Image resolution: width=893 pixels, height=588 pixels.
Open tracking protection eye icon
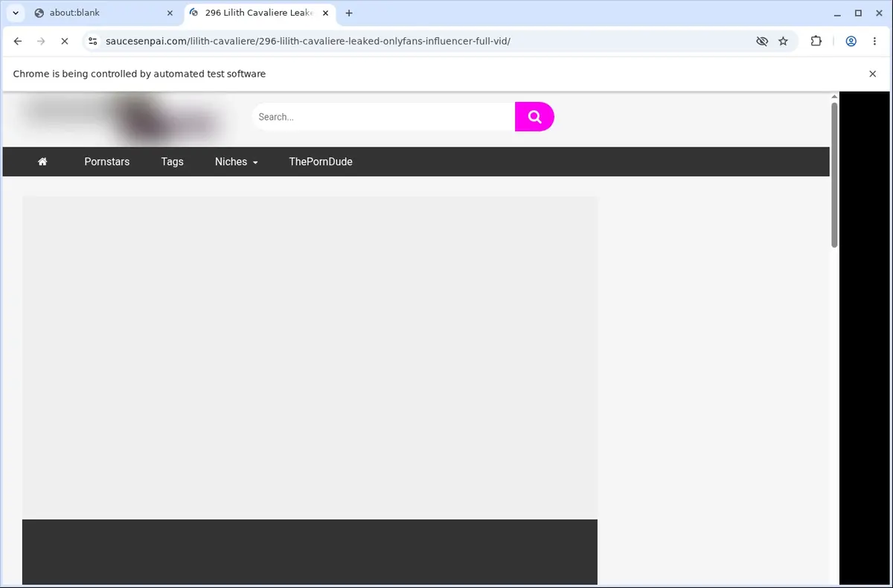[761, 42]
